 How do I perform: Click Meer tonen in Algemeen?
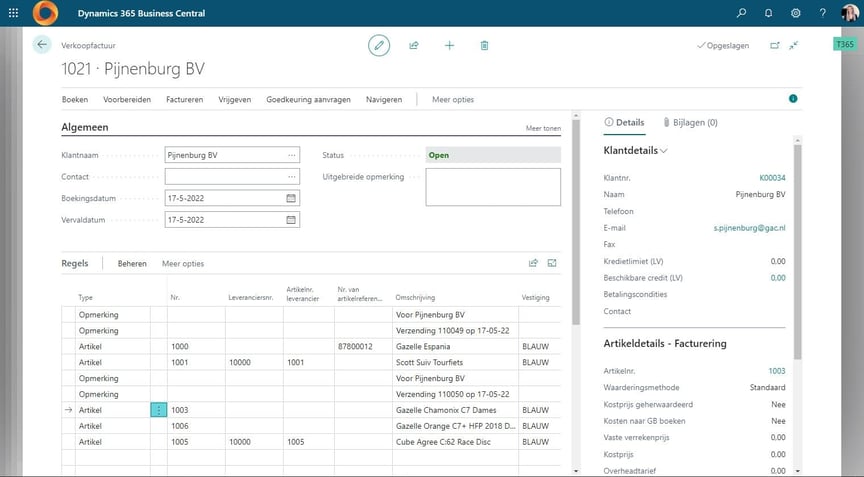[x=543, y=128]
